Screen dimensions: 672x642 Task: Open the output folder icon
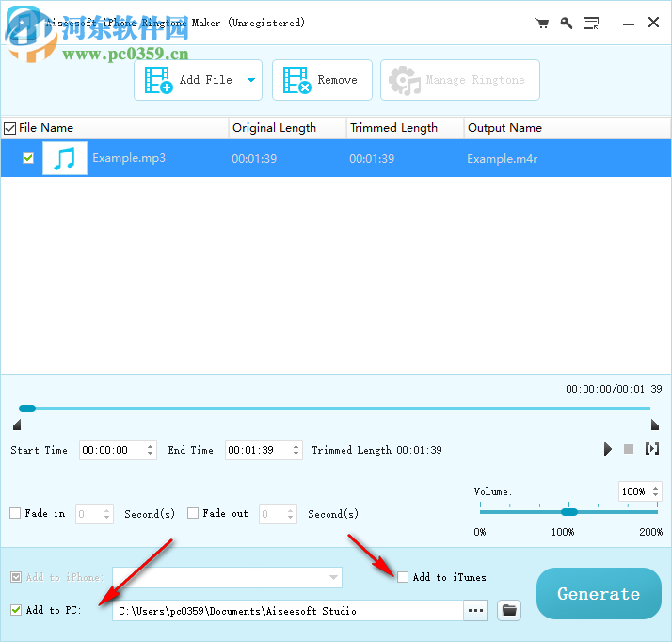point(509,610)
